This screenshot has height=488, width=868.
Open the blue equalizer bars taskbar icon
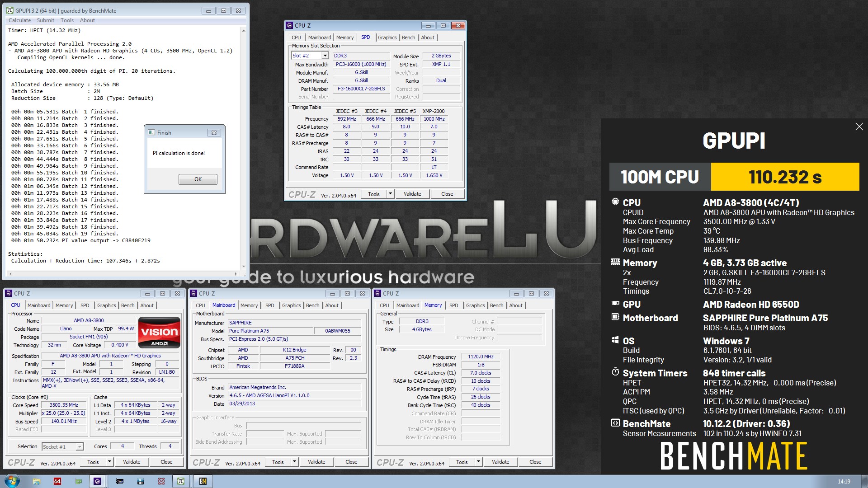pos(141,481)
